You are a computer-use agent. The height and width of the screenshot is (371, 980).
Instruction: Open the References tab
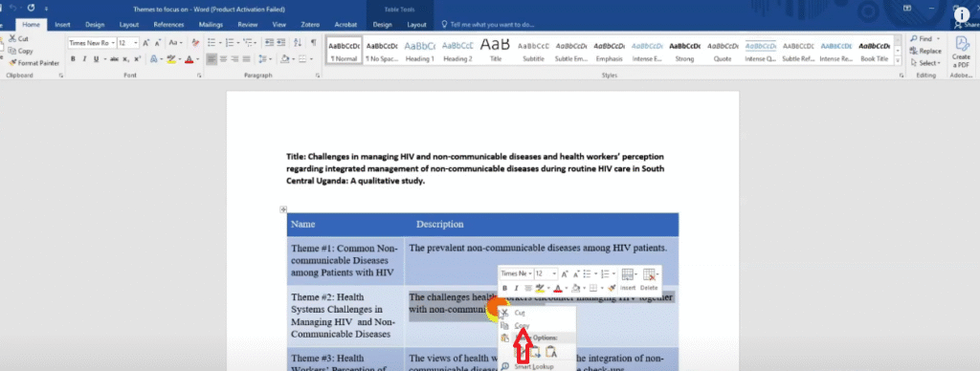coord(168,25)
